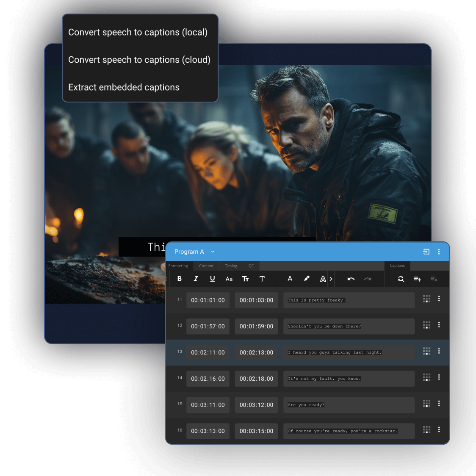The width and height of the screenshot is (476, 476).
Task: Click the outlined A text effect icon
Action: click(x=323, y=279)
